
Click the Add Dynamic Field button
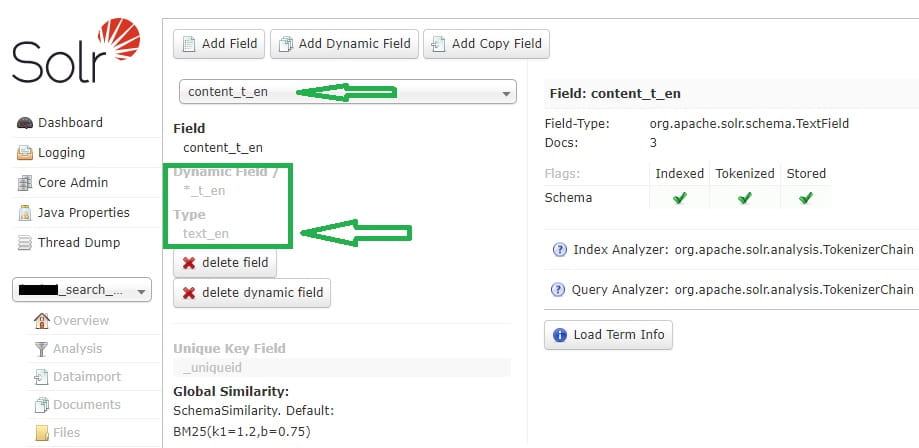coord(345,44)
